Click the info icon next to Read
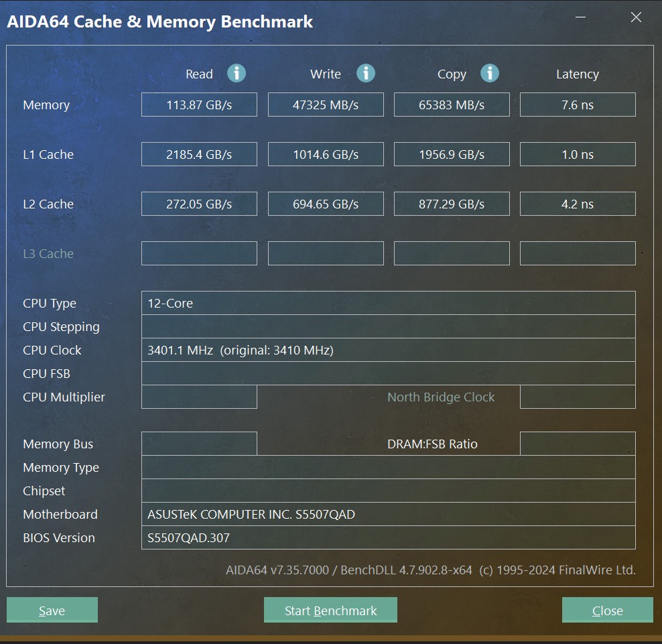662x644 pixels. [x=237, y=74]
